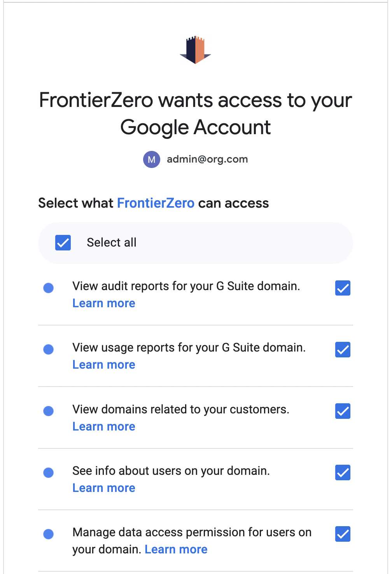This screenshot has width=392, height=574.
Task: Click the purple M account avatar
Action: pyautogui.click(x=152, y=159)
